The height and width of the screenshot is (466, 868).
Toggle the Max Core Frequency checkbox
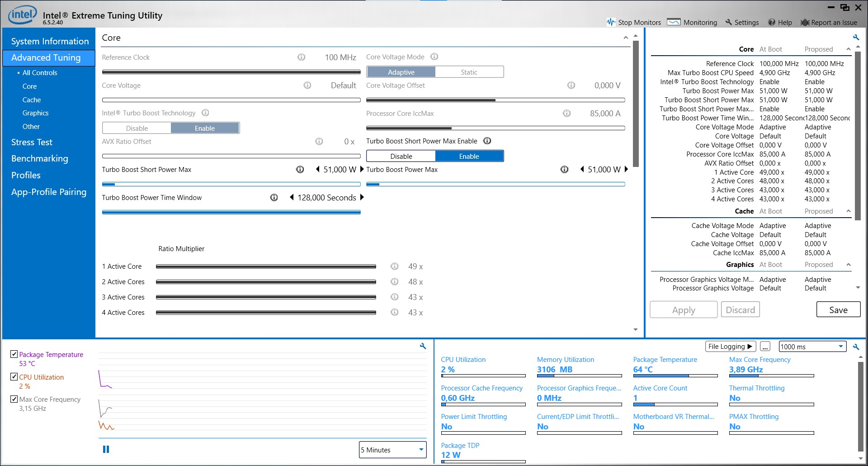14,399
